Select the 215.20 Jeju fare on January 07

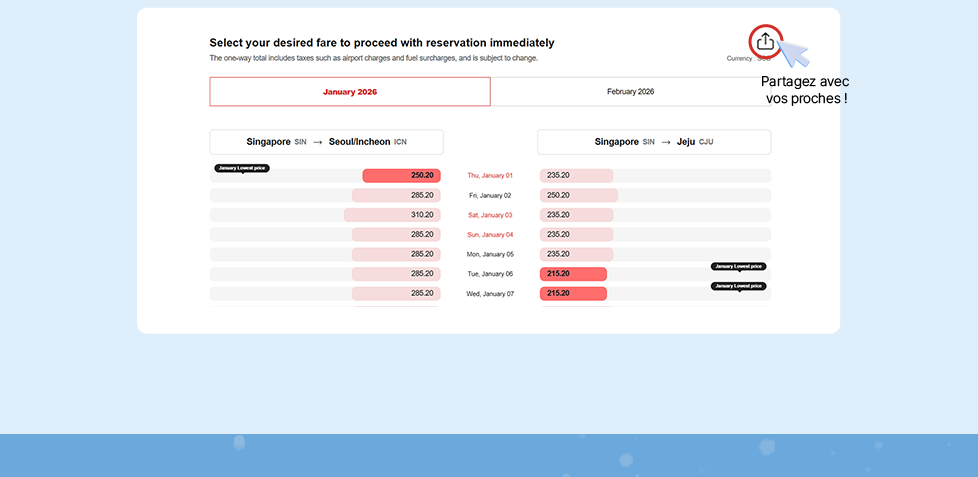pyautogui.click(x=573, y=294)
